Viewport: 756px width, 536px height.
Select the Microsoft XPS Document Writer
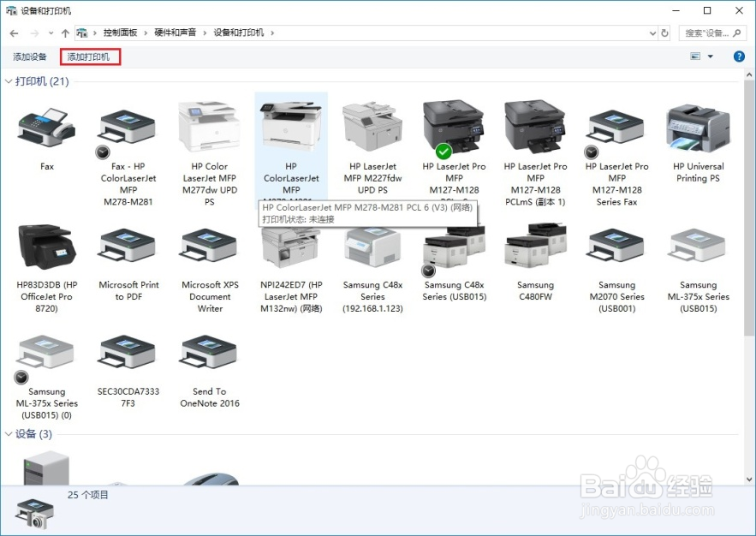(x=208, y=248)
